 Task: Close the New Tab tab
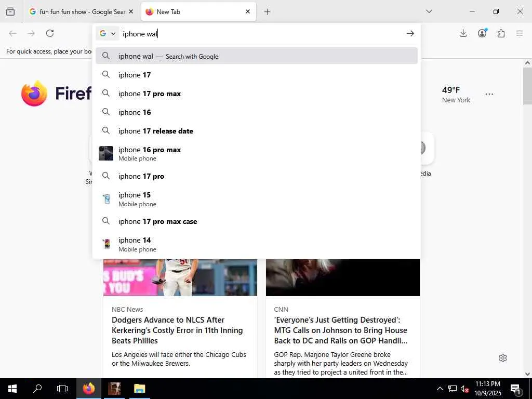pos(248,11)
